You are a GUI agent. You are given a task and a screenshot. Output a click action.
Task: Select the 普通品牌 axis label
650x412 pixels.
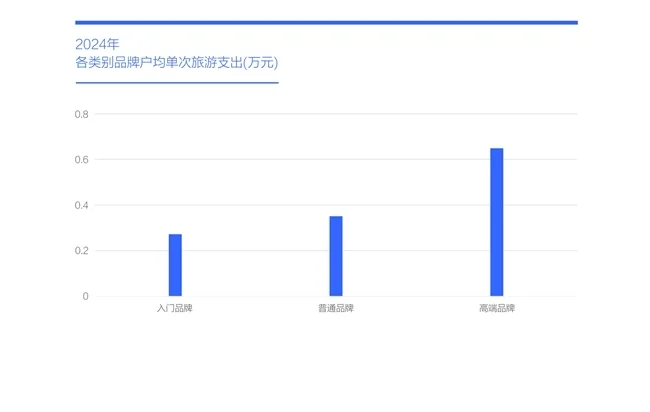pyautogui.click(x=336, y=308)
